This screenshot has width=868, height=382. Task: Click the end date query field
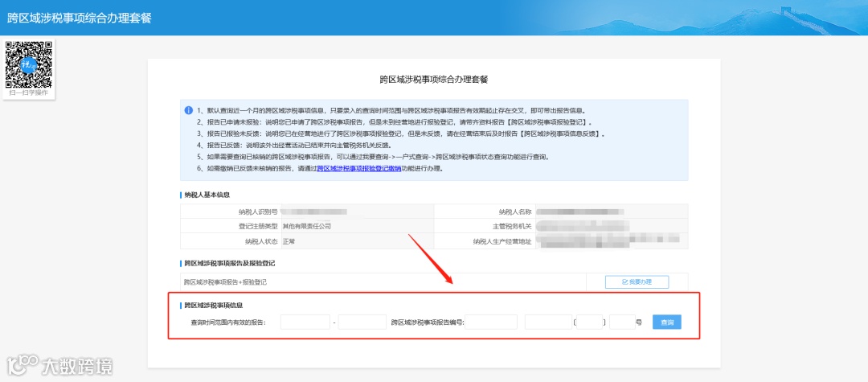click(x=362, y=322)
